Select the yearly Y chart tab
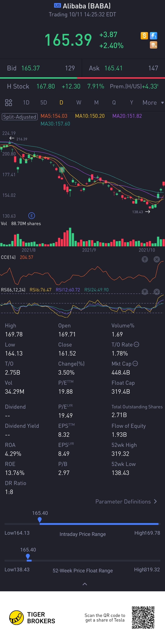Screen dimensions: 165x644 (132, 102)
